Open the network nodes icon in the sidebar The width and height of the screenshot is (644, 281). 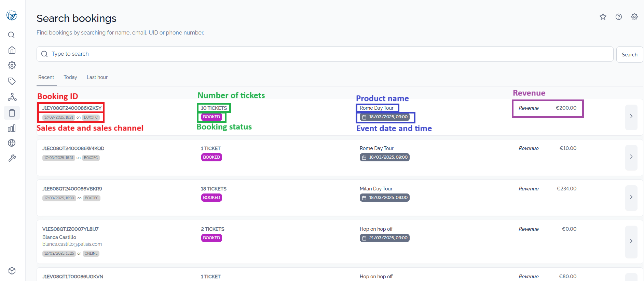click(x=12, y=97)
